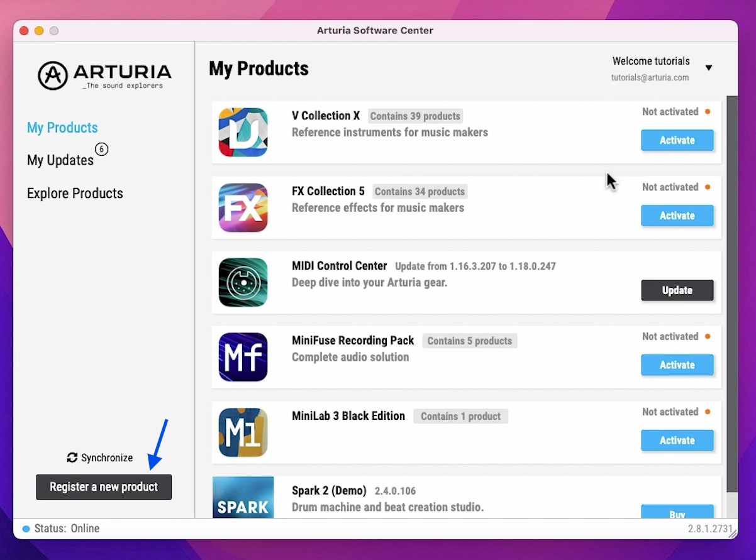756x560 pixels.
Task: Update MIDI Control Center
Action: [677, 290]
